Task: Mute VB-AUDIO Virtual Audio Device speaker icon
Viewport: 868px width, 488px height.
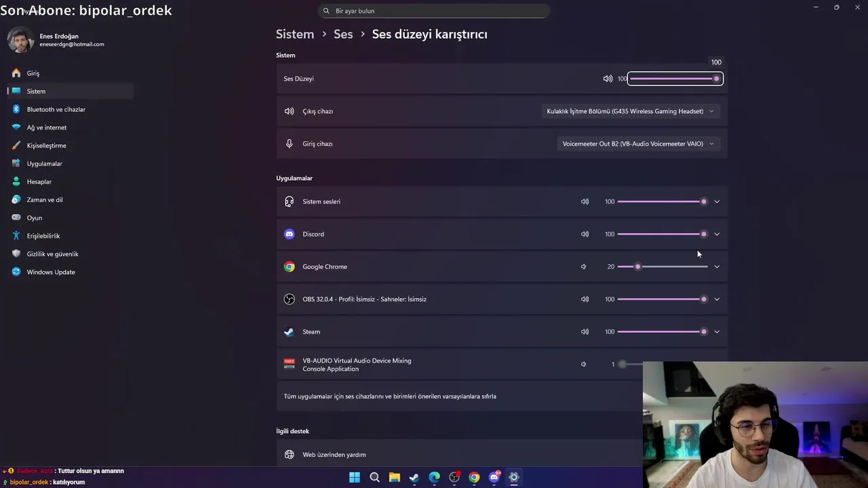Action: pyautogui.click(x=583, y=364)
